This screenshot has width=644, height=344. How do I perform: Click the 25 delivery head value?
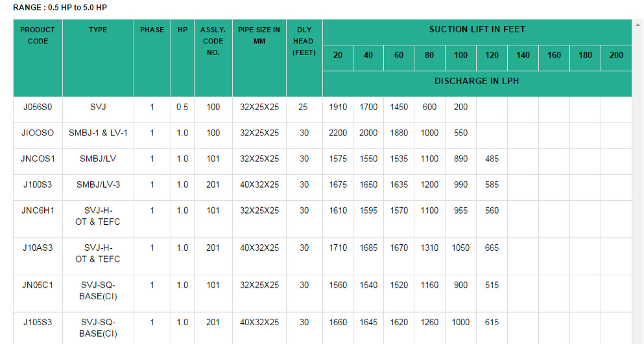[x=304, y=107]
